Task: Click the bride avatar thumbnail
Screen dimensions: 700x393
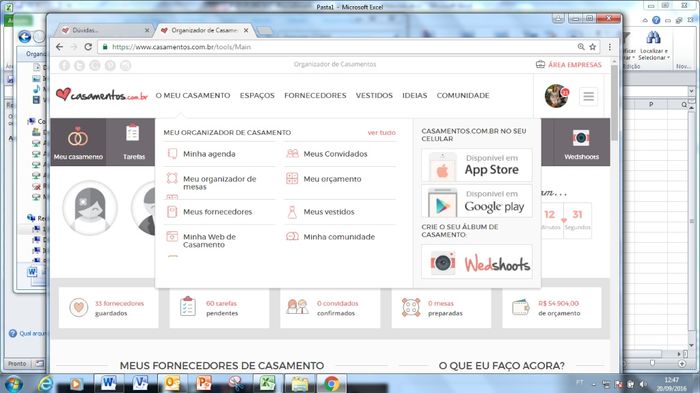Action: [90, 208]
